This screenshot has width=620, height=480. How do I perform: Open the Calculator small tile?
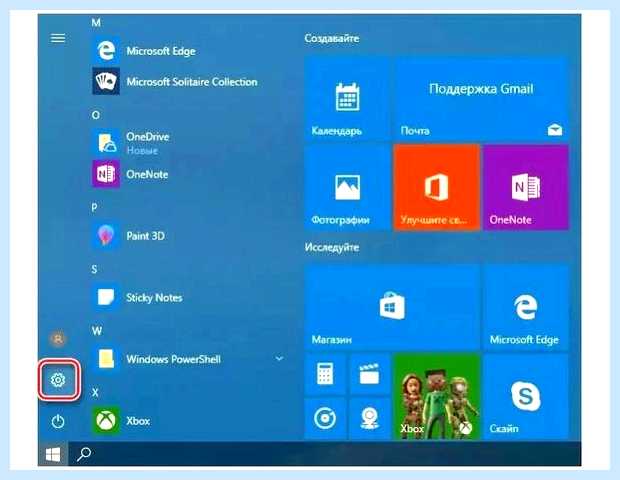pos(325,374)
